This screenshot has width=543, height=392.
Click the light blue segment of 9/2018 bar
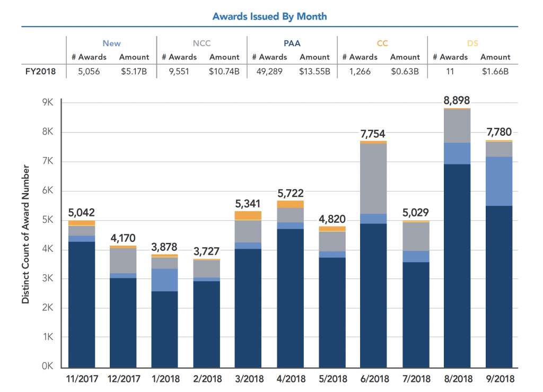click(x=498, y=181)
